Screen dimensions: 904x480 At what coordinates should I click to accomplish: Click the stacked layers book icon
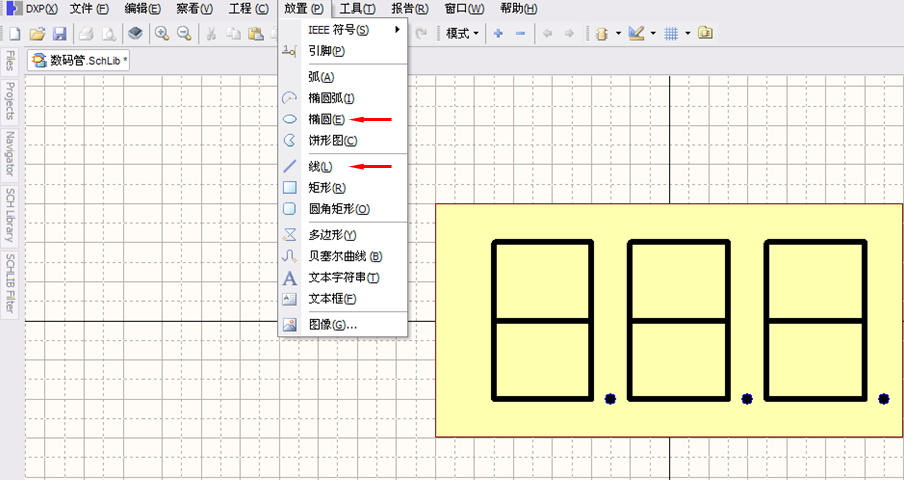pos(135,34)
